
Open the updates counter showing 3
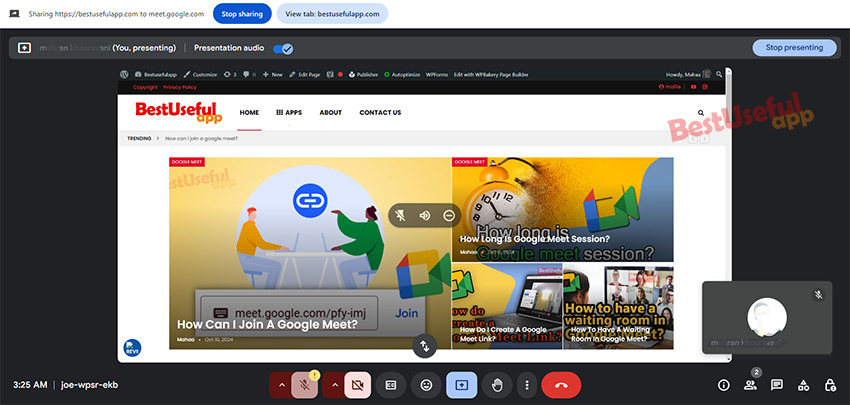(230, 75)
